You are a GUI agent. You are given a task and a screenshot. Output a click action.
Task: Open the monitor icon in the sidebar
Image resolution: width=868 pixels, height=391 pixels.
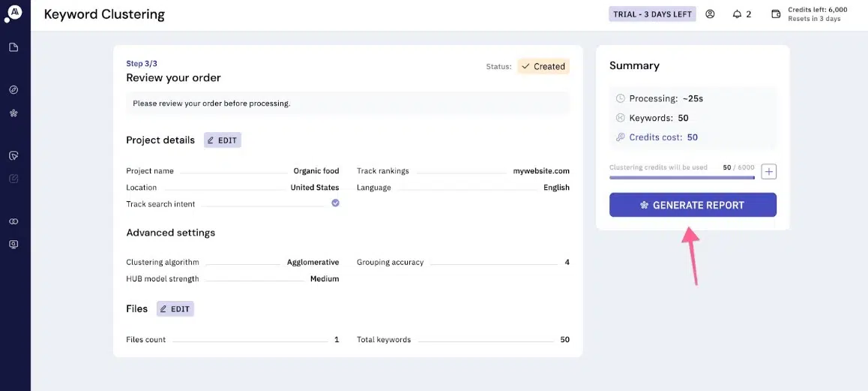13,244
